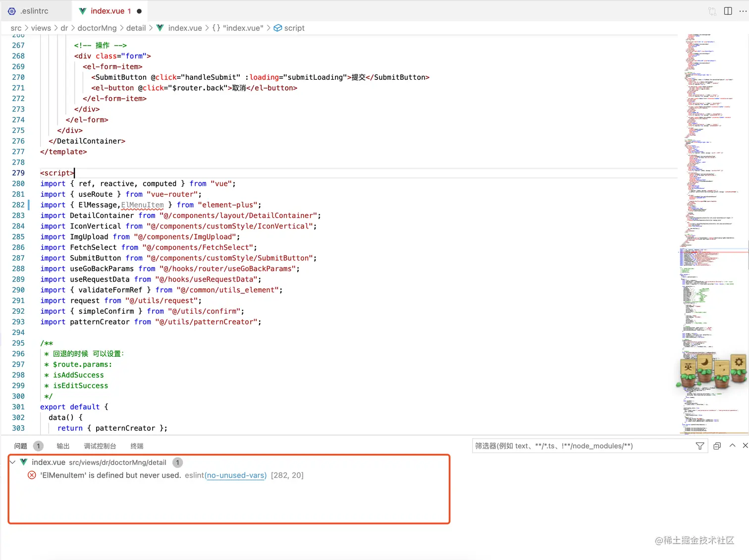Screen dimensions: 749x560
Task: Click the "vue-router" string on line 281
Action: (x=172, y=194)
